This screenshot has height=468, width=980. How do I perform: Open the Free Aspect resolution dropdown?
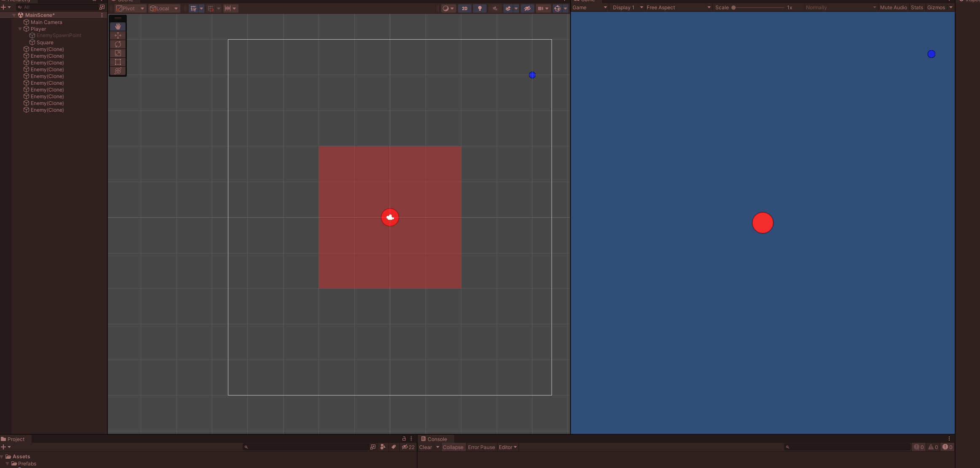coord(678,8)
